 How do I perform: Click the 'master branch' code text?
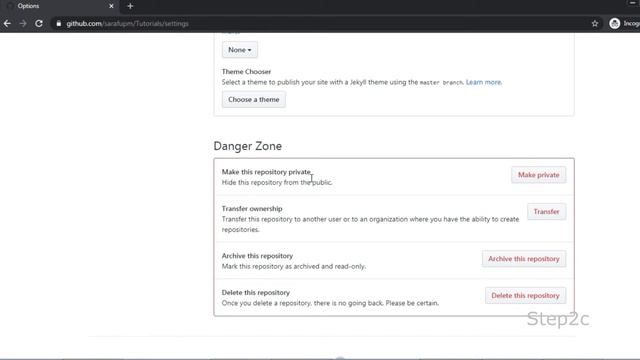tap(442, 82)
